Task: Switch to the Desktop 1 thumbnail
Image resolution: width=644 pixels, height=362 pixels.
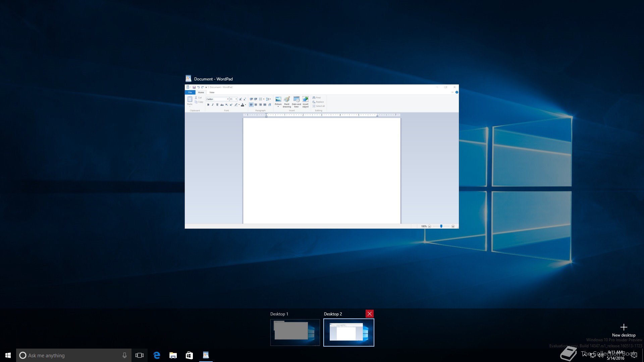Action: click(295, 332)
